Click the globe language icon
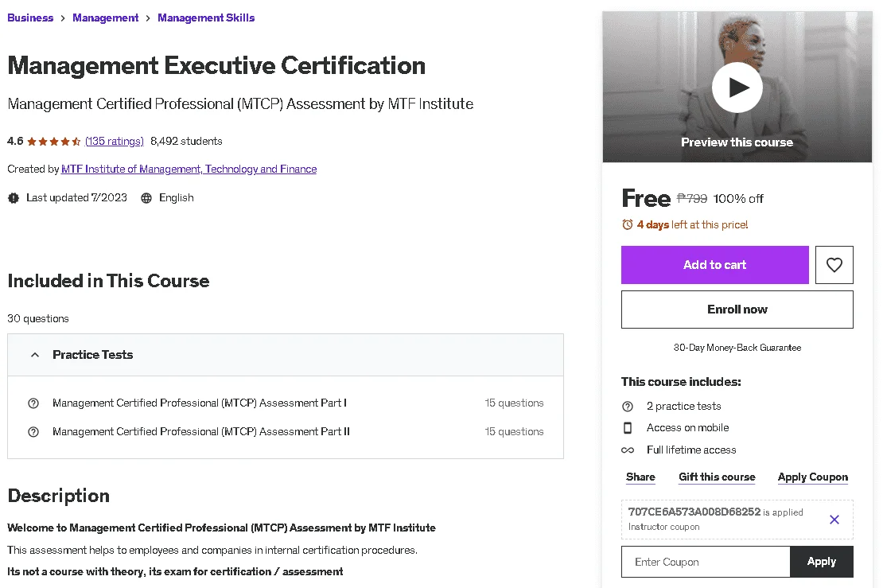The width and height of the screenshot is (883, 588). click(x=146, y=198)
